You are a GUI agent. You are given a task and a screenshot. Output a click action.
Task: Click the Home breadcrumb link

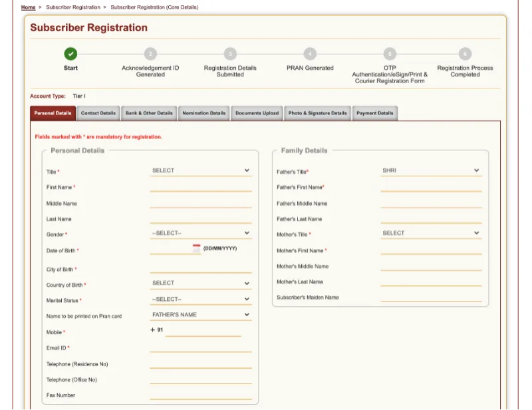click(28, 7)
